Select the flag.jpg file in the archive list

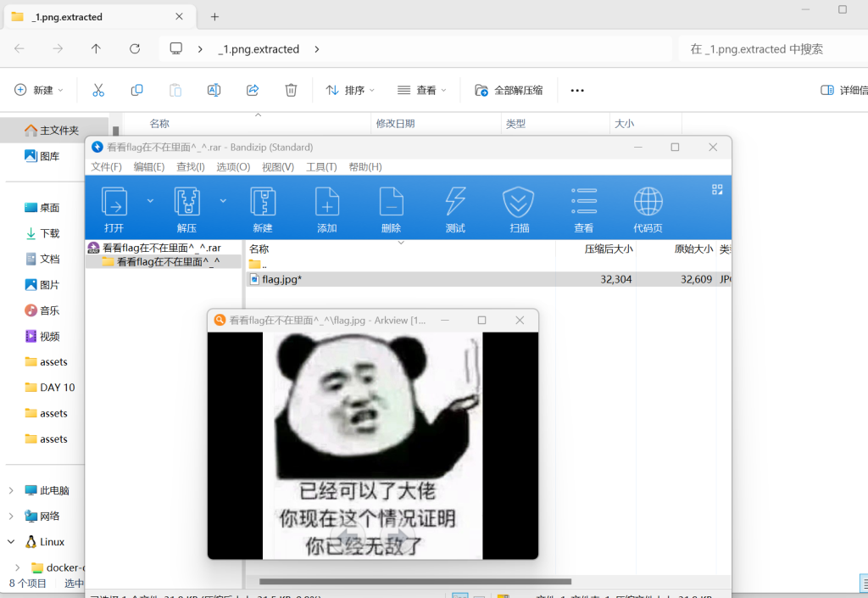tap(281, 279)
